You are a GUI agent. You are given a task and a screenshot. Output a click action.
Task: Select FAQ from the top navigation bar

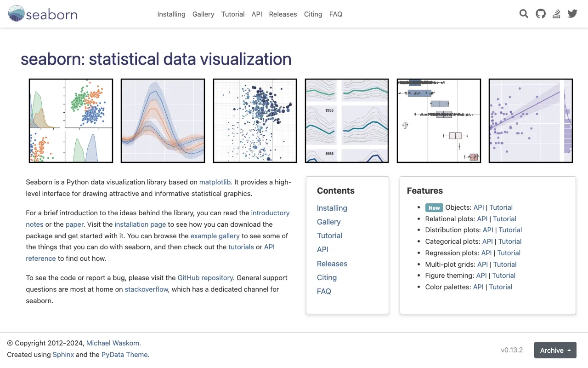pos(336,14)
